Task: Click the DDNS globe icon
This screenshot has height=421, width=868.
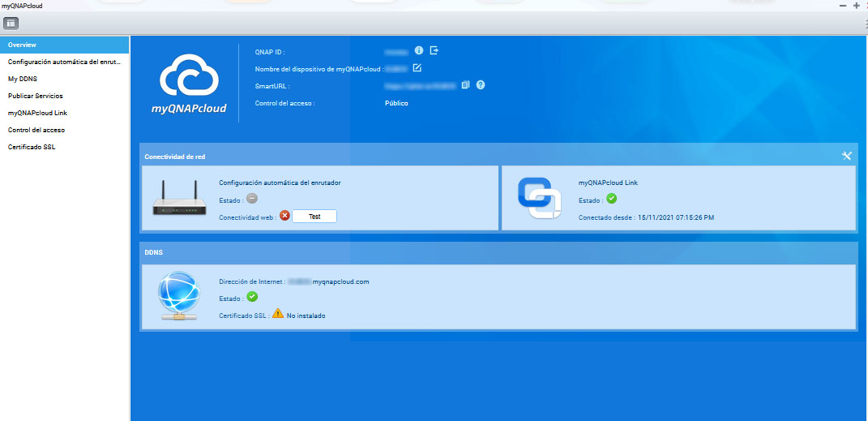Action: tap(177, 298)
